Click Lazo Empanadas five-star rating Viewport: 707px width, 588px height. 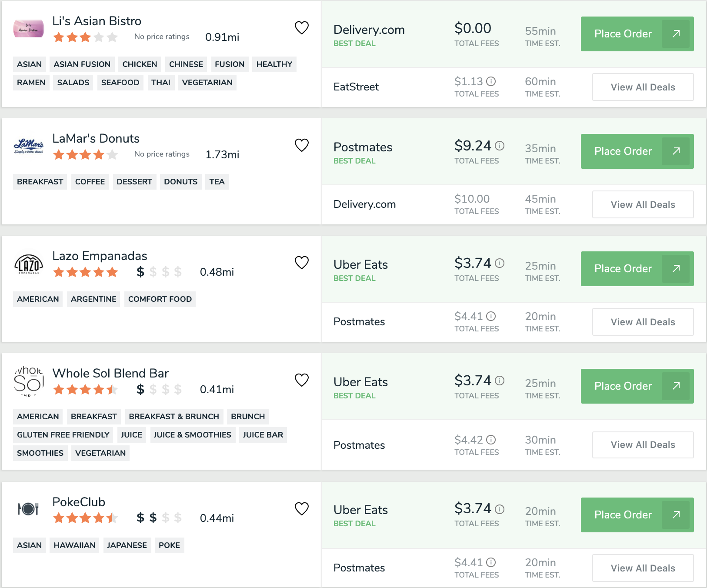[x=86, y=272]
